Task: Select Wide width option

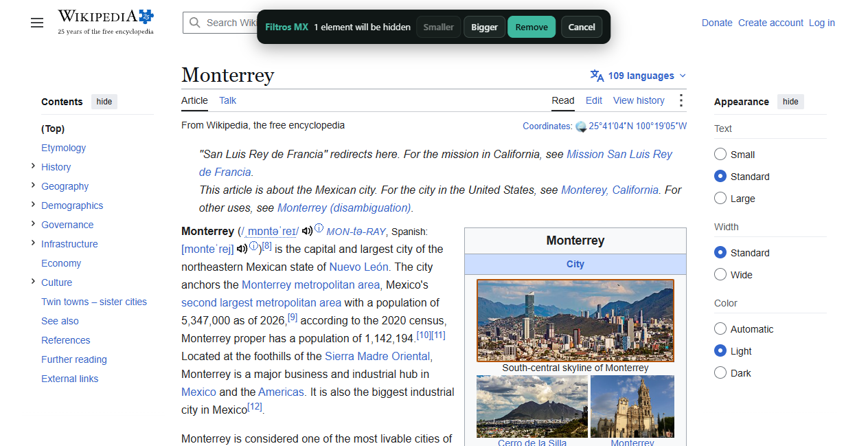Action: click(x=720, y=274)
